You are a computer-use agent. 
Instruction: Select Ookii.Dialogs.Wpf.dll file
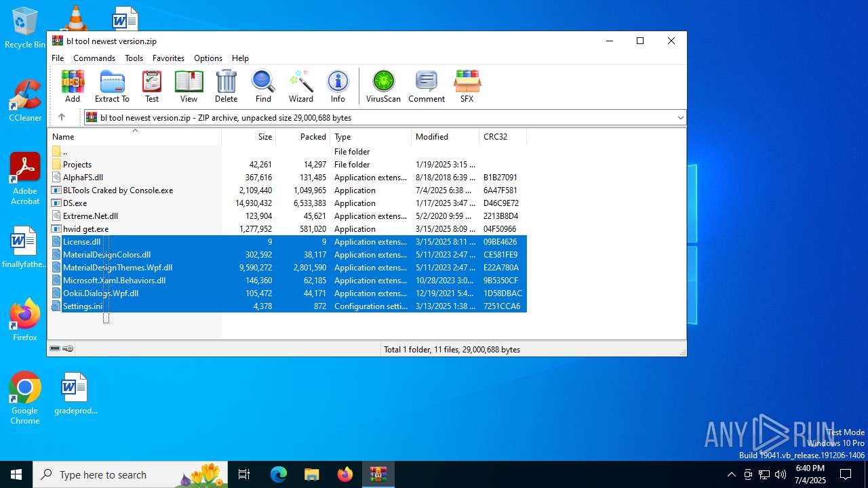point(288,293)
